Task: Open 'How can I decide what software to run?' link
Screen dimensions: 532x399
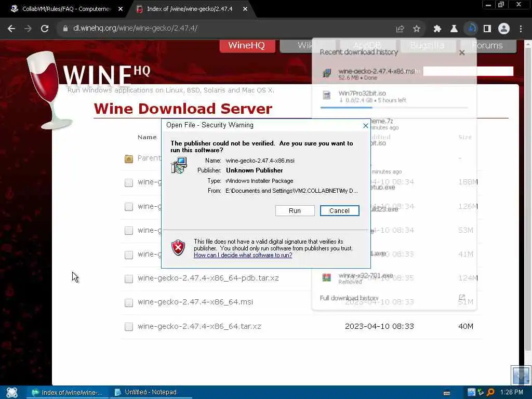Action: 243,255
